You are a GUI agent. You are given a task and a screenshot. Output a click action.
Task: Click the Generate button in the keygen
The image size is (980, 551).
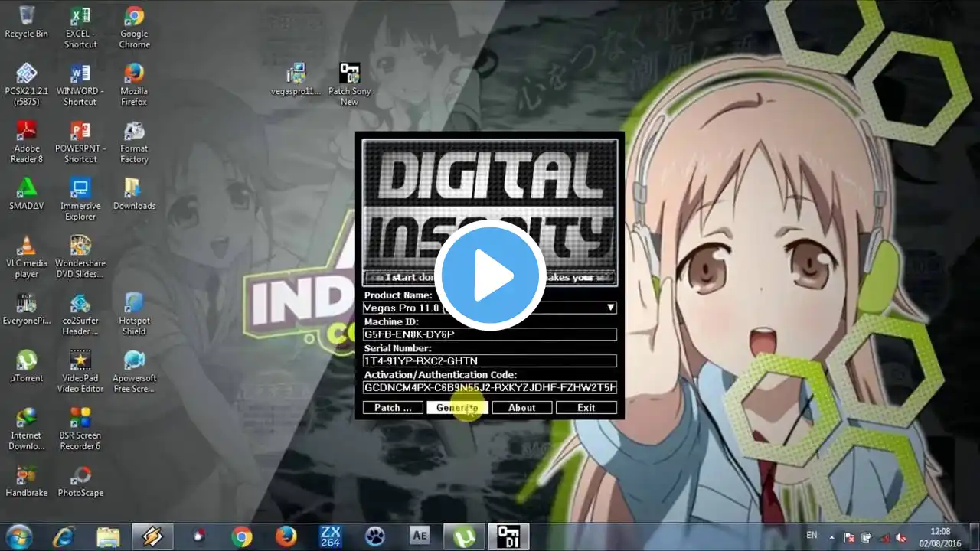tap(457, 408)
